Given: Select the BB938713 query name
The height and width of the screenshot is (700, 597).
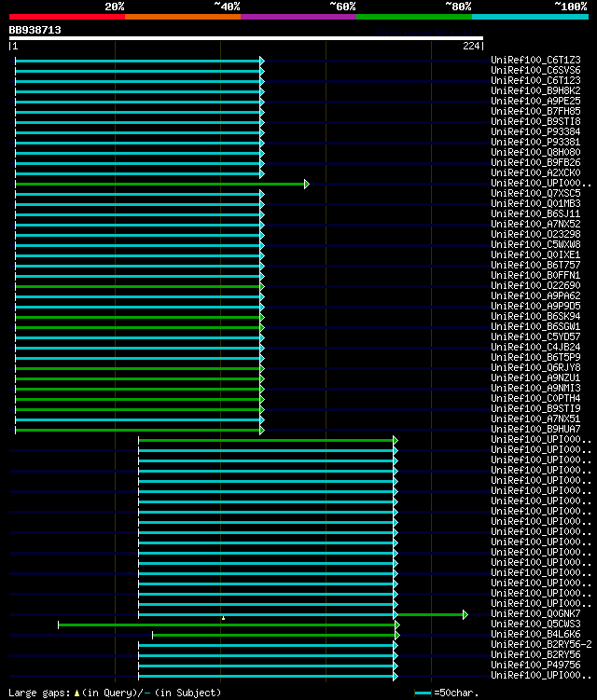Looking at the screenshot, I should click(35, 30).
